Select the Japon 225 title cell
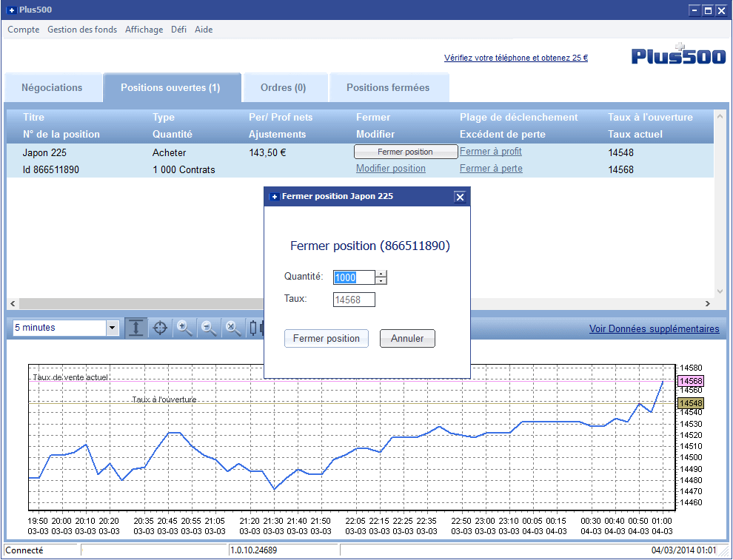Image resolution: width=733 pixels, height=560 pixels. 44,152
